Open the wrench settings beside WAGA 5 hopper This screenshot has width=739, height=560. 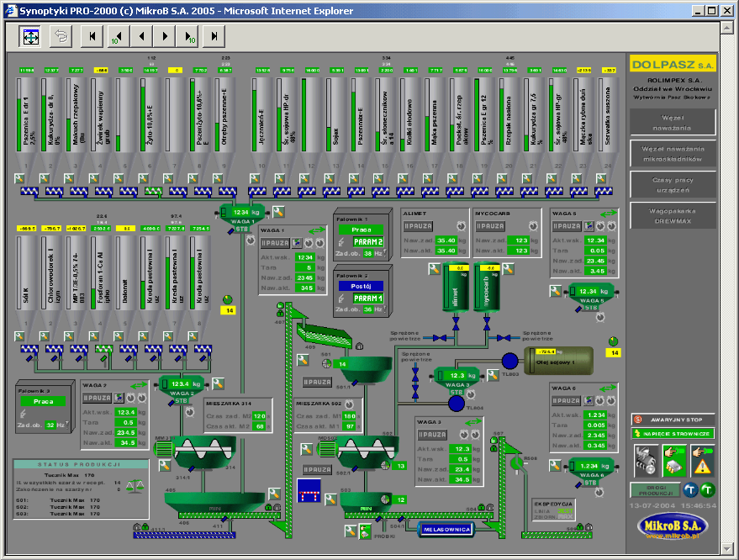click(555, 291)
